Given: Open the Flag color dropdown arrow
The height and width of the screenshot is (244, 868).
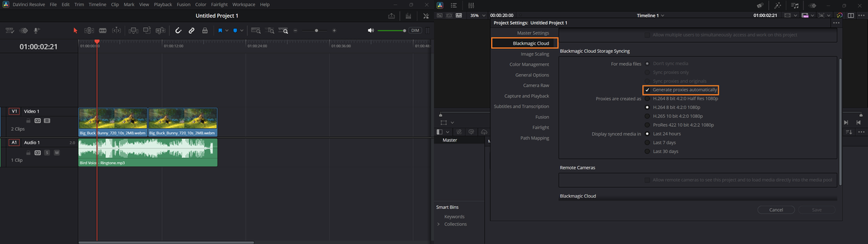Looking at the screenshot, I should point(226,30).
